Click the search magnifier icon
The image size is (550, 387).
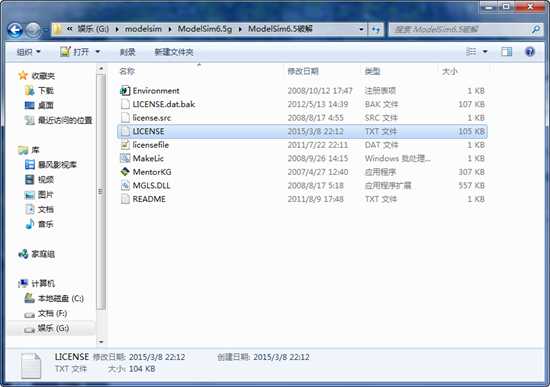(535, 29)
